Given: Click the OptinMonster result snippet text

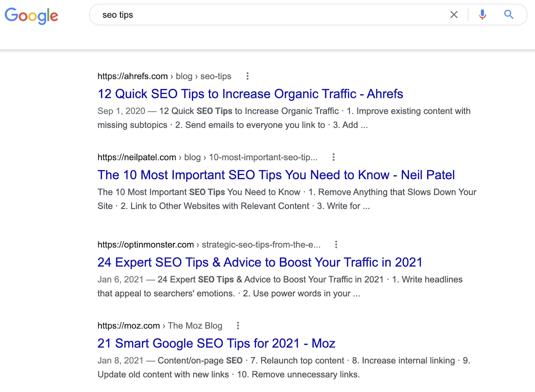Looking at the screenshot, I should tap(280, 286).
